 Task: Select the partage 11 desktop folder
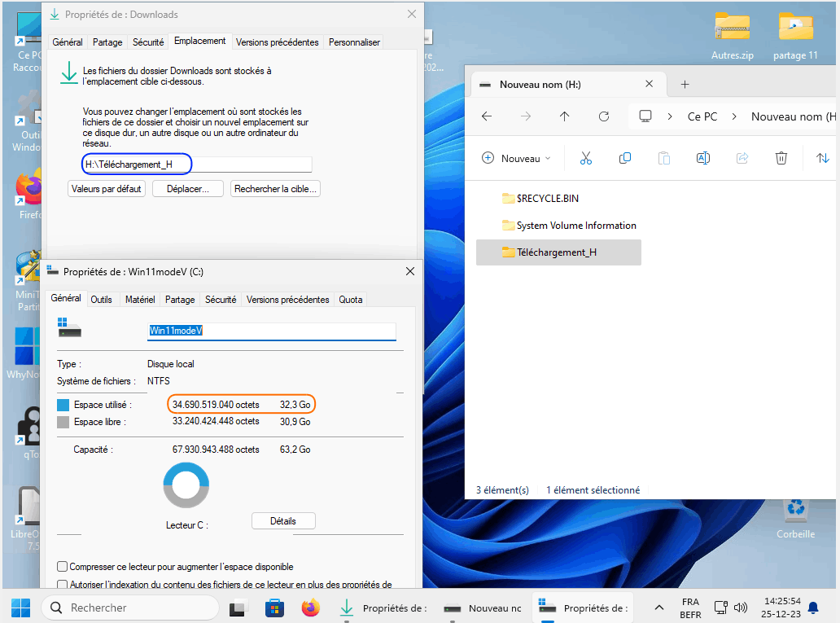[795, 37]
